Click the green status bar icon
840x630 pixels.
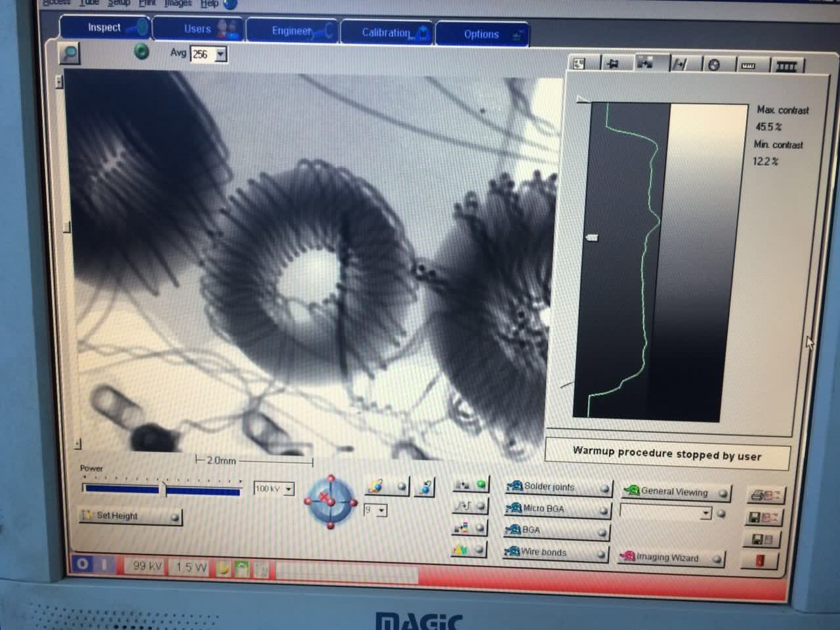pos(242,569)
